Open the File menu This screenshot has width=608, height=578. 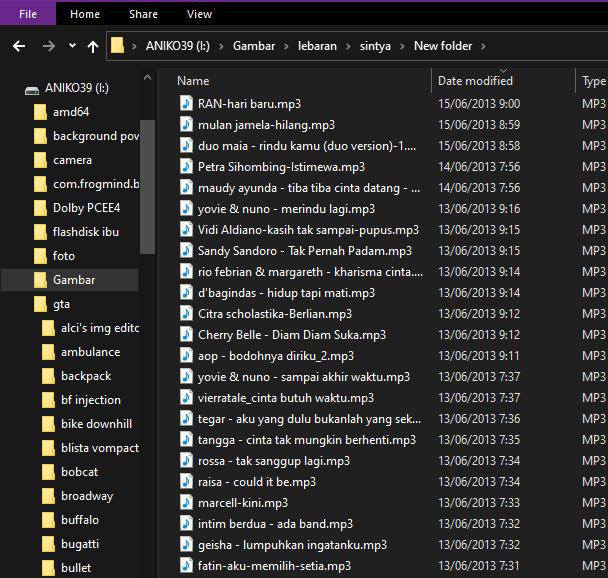tap(28, 14)
